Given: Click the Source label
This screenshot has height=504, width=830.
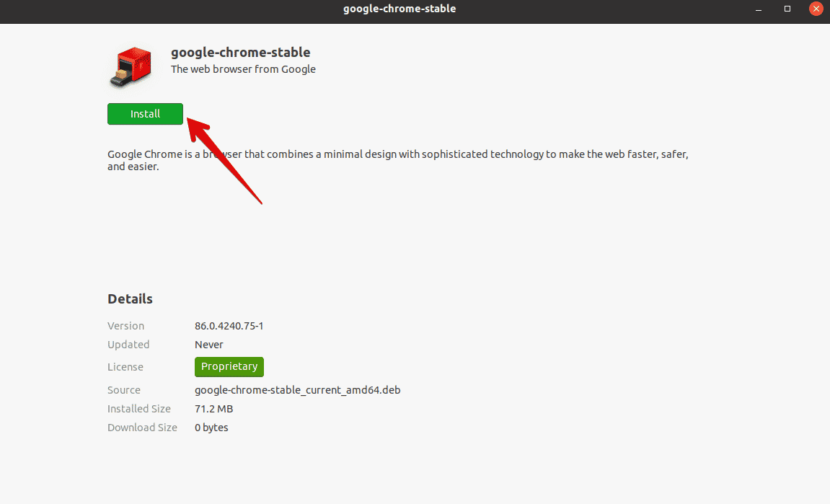Looking at the screenshot, I should coord(124,390).
